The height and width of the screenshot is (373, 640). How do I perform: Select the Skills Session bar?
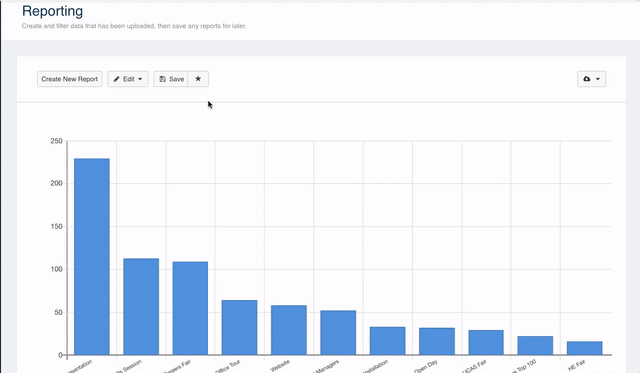(141, 306)
